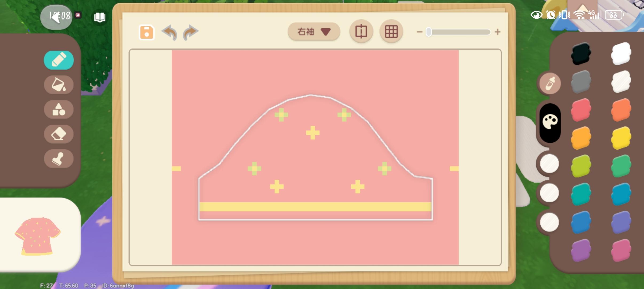This screenshot has width=644, height=289.
Task: Click the zoom out minus button
Action: (419, 32)
